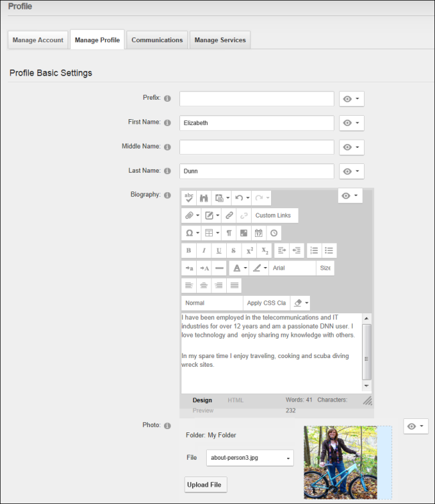Create a bulleted list
The height and width of the screenshot is (504, 435).
[329, 250]
